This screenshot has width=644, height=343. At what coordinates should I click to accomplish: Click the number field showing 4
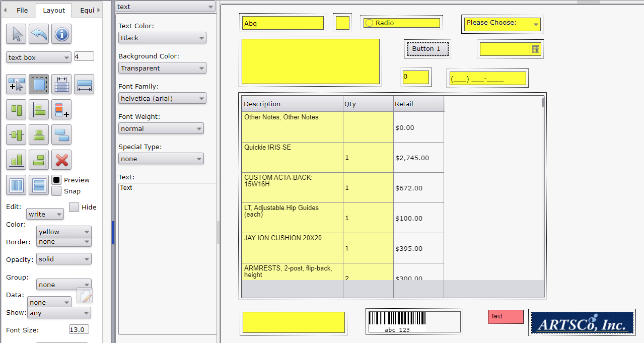click(84, 56)
